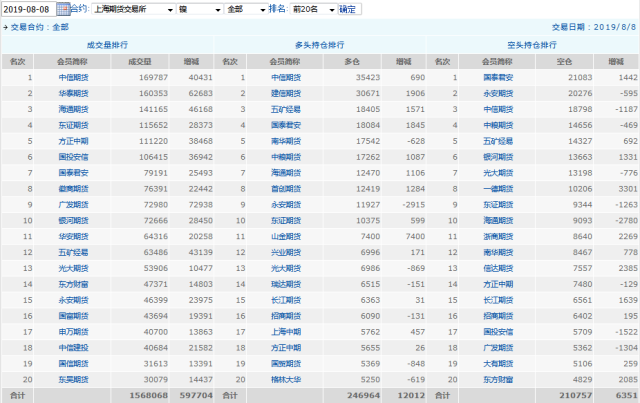The width and height of the screenshot is (640, 403).
Task: Click 招商期货 ranked 16th in 空头持仓排行
Action: [x=498, y=316]
